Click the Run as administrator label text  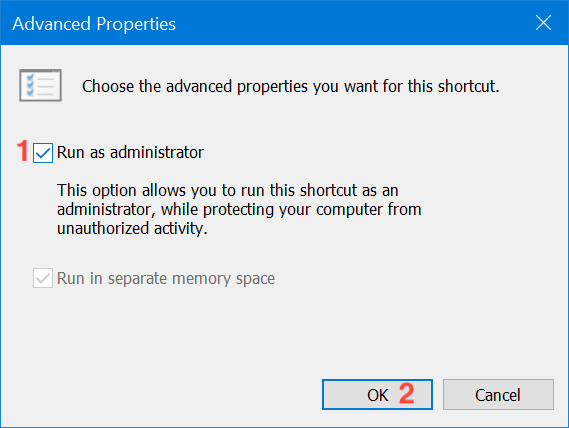130,152
